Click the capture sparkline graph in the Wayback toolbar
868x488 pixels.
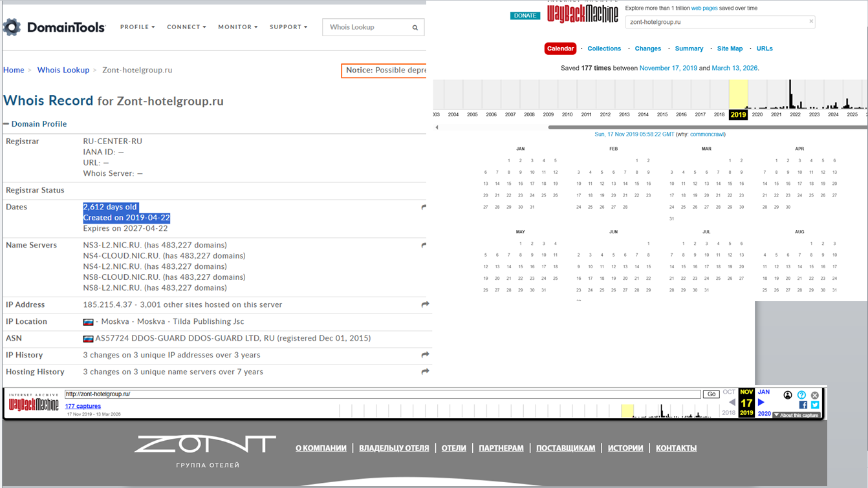[x=528, y=410]
